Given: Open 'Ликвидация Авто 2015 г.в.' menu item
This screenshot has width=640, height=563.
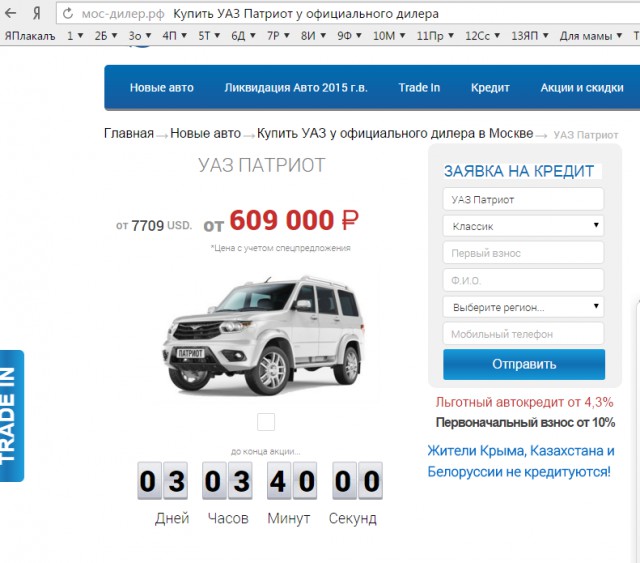Looking at the screenshot, I should point(296,87).
